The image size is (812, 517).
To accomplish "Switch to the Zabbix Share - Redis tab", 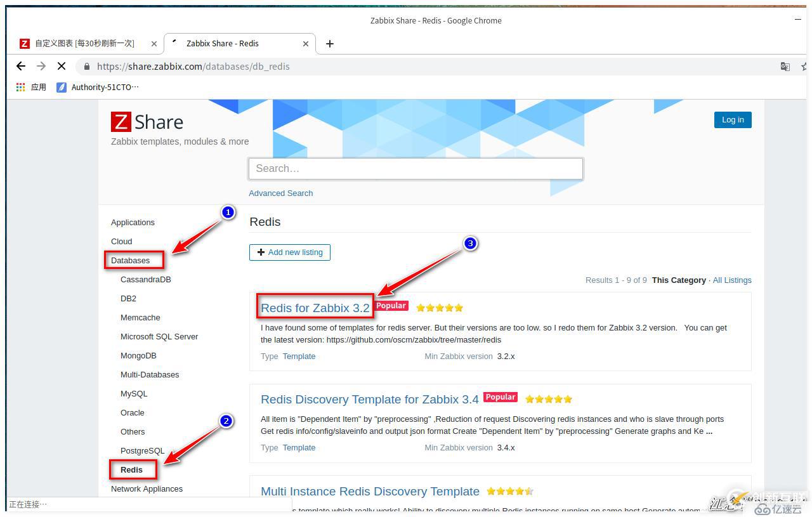I will 222,43.
